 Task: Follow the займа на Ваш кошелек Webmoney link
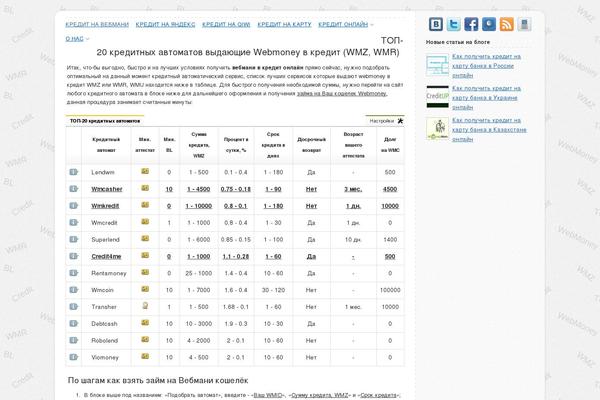[x=341, y=93]
